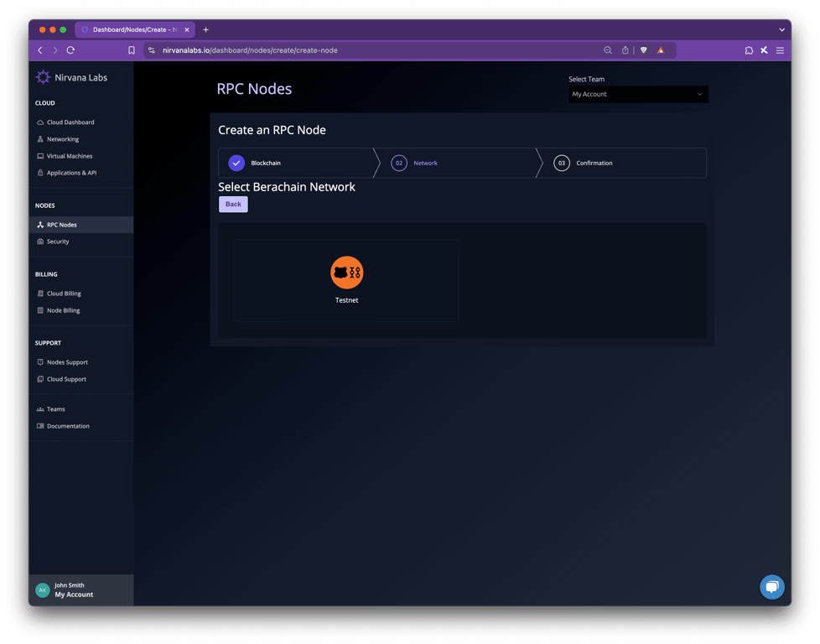This screenshot has height=644, width=820.
Task: Click the address bar URL
Action: pos(250,50)
